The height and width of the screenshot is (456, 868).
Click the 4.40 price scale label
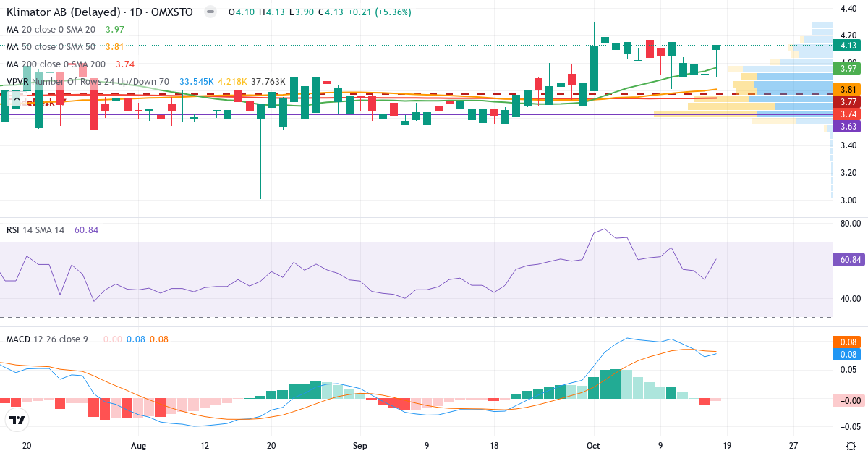pyautogui.click(x=848, y=9)
